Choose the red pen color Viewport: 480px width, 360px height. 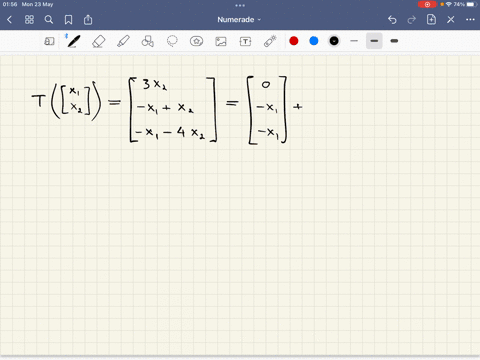294,41
